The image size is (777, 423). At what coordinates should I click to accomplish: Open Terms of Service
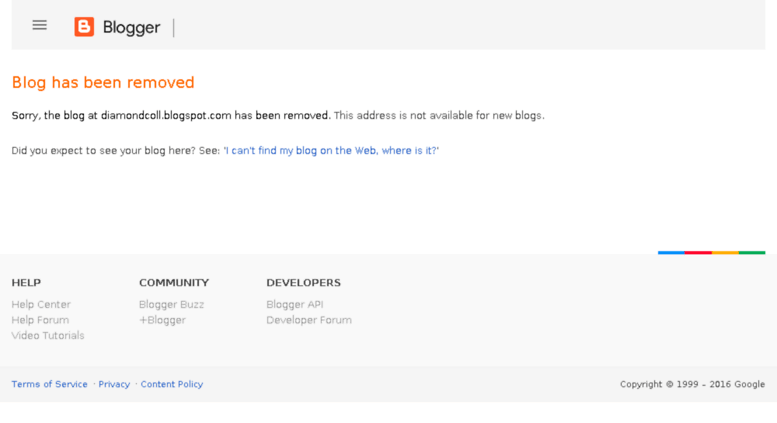50,384
